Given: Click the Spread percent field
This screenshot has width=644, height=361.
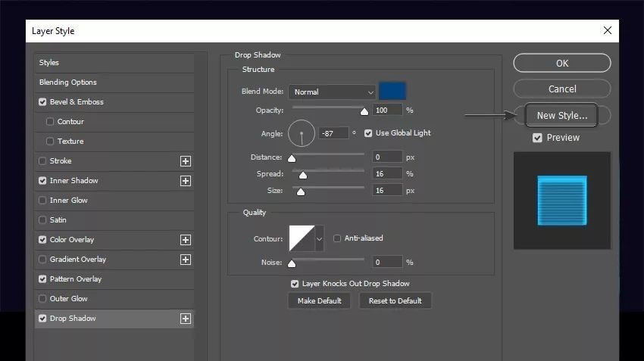Looking at the screenshot, I should pos(387,174).
